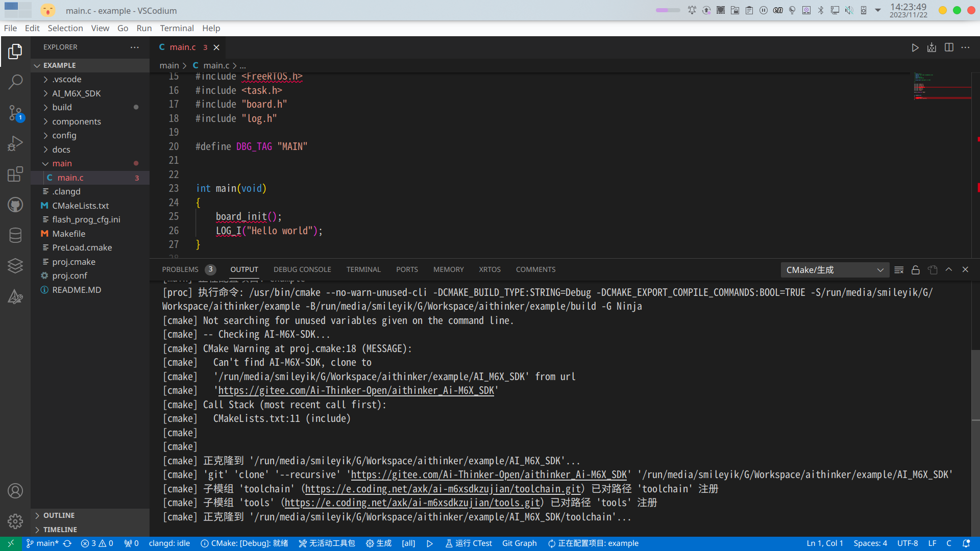Click 运行 CTest in status bar

[x=469, y=544]
